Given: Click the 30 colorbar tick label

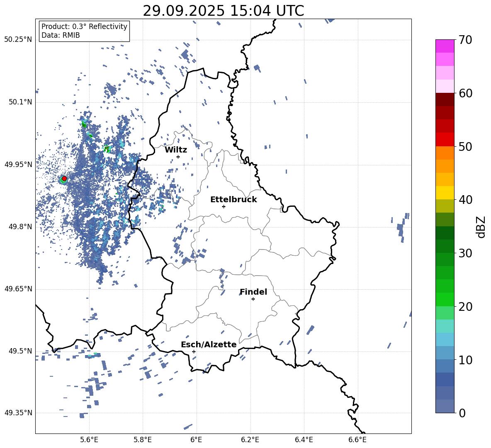Looking at the screenshot, I should [x=465, y=253].
